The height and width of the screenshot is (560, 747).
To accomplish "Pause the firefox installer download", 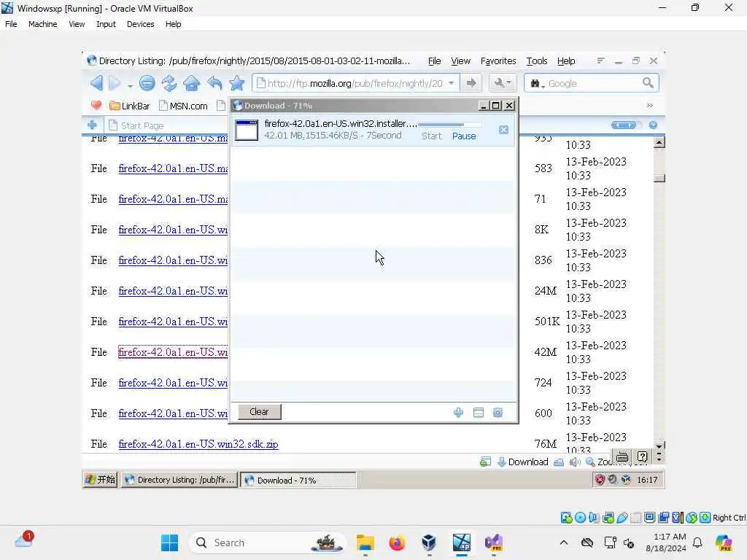I will pyautogui.click(x=463, y=136).
